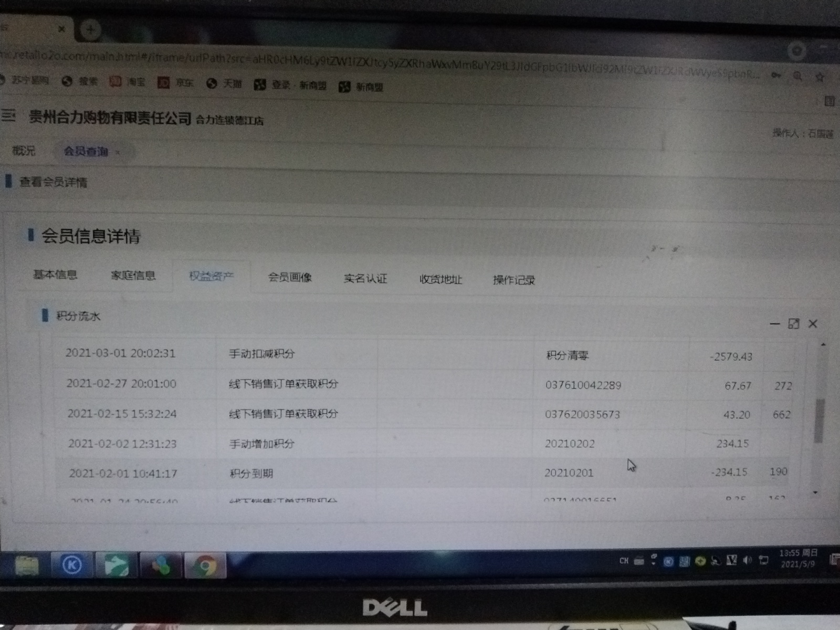Open a new browser tab
This screenshot has height=630, width=840.
tap(90, 29)
